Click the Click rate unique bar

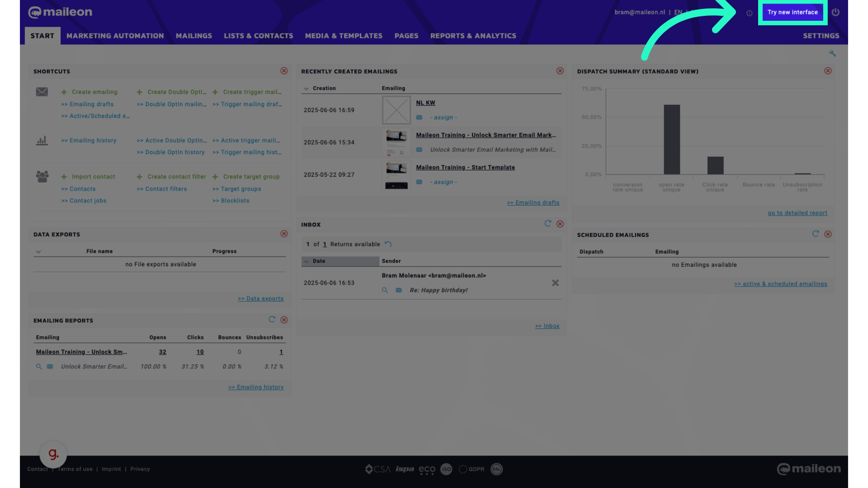pyautogui.click(x=715, y=165)
